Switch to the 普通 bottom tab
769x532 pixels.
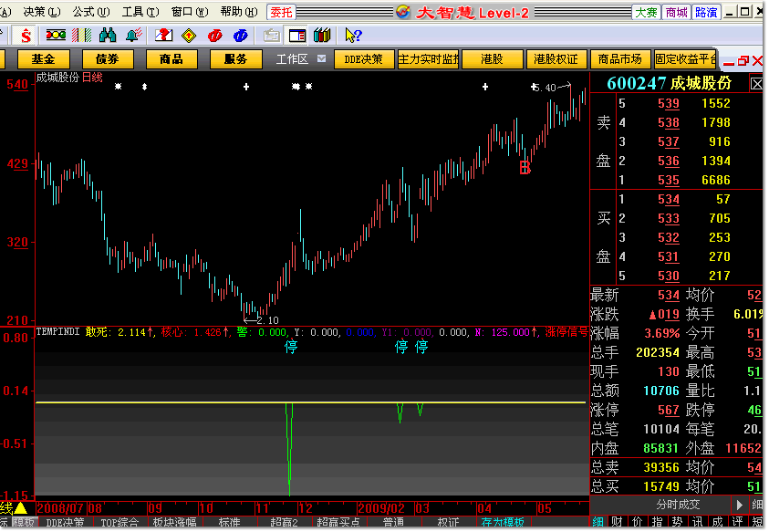click(393, 522)
